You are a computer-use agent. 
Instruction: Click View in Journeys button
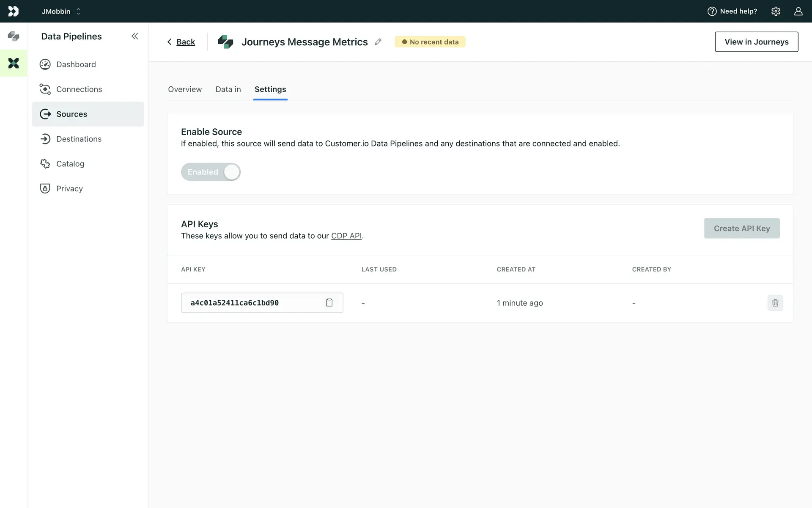tap(756, 42)
